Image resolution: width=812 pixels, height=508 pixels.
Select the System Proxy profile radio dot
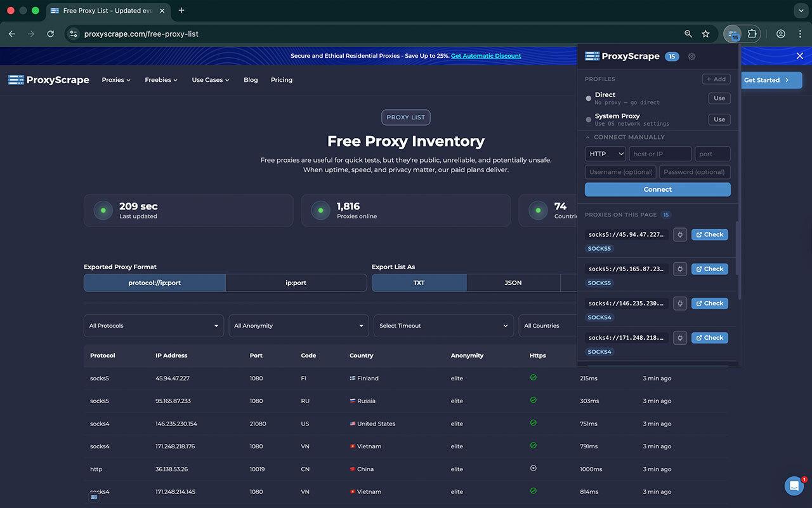tap(589, 119)
